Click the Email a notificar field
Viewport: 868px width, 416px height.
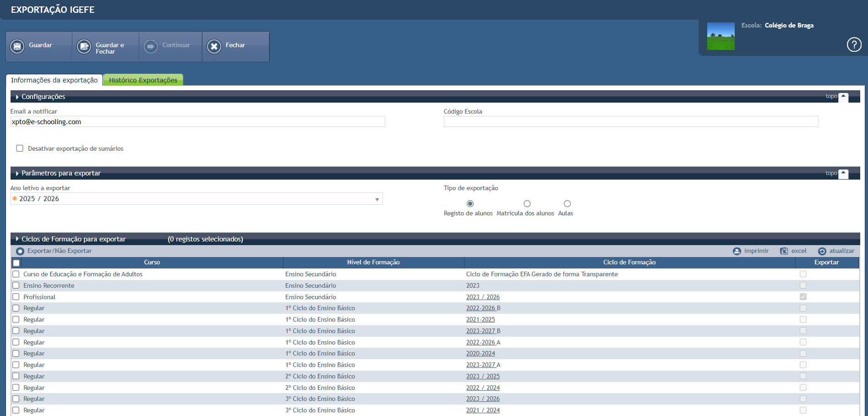(197, 122)
